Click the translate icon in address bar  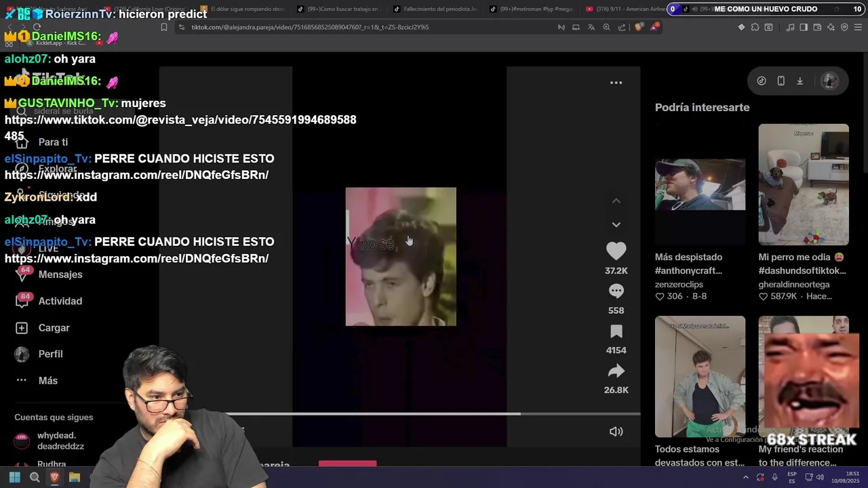point(591,27)
